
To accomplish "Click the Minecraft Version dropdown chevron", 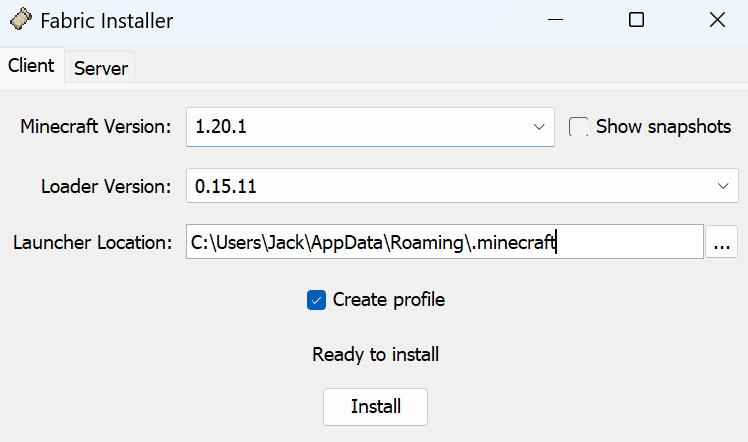I will pos(539,127).
